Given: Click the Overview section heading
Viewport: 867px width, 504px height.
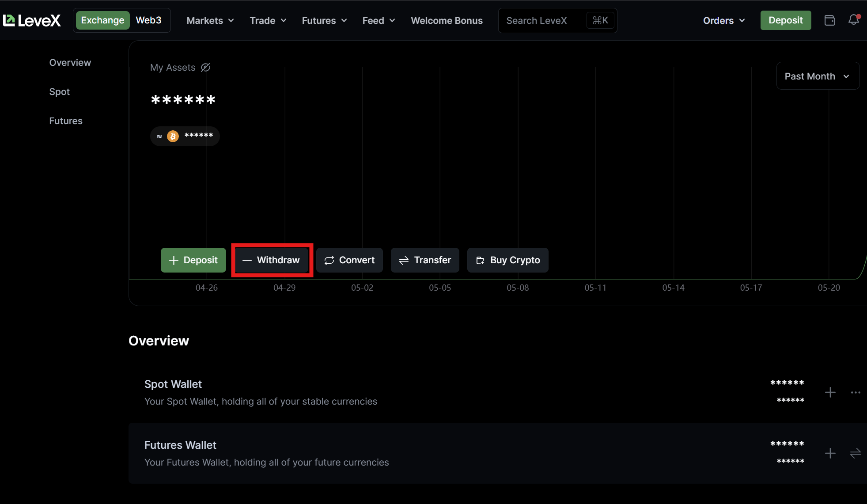Looking at the screenshot, I should 159,341.
